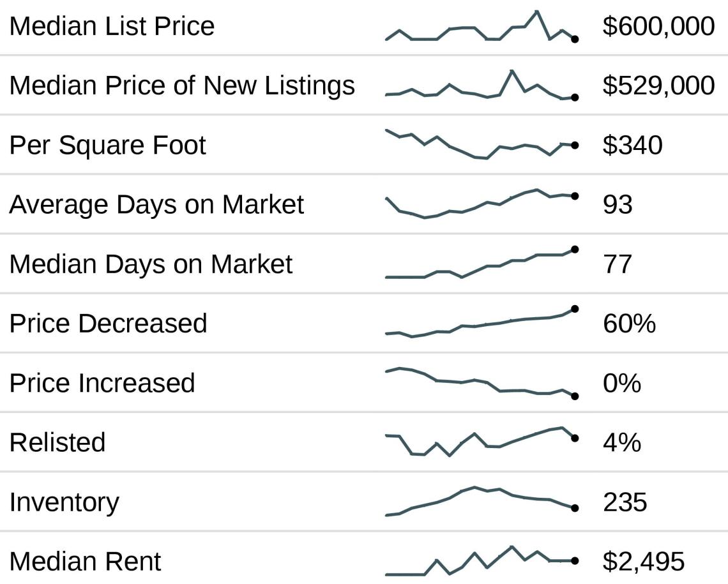Click the Median Days on Market label
728x584 pixels.
(151, 264)
